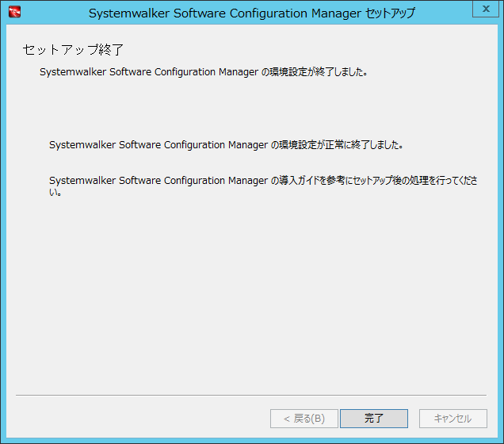Click the 環境設定が終了しました subtitle text
The image size is (504, 444).
[204, 72]
